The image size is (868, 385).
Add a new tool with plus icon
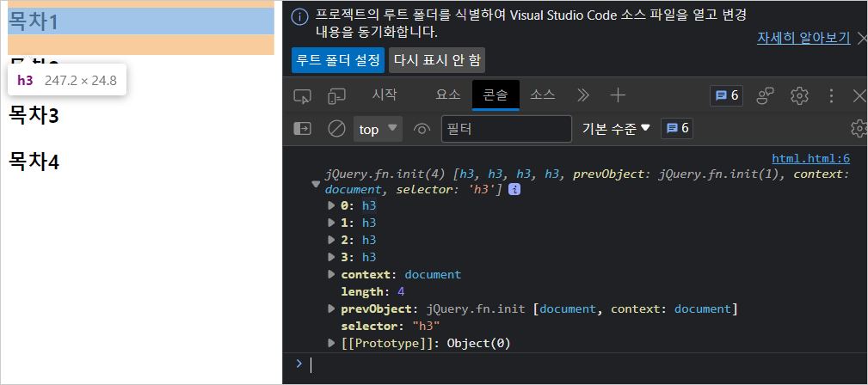click(x=618, y=95)
